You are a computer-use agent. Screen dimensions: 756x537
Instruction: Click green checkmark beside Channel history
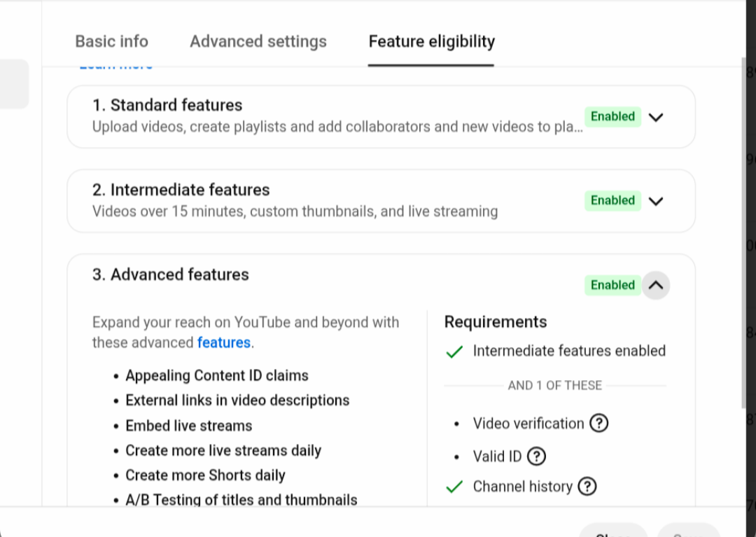[x=454, y=487]
